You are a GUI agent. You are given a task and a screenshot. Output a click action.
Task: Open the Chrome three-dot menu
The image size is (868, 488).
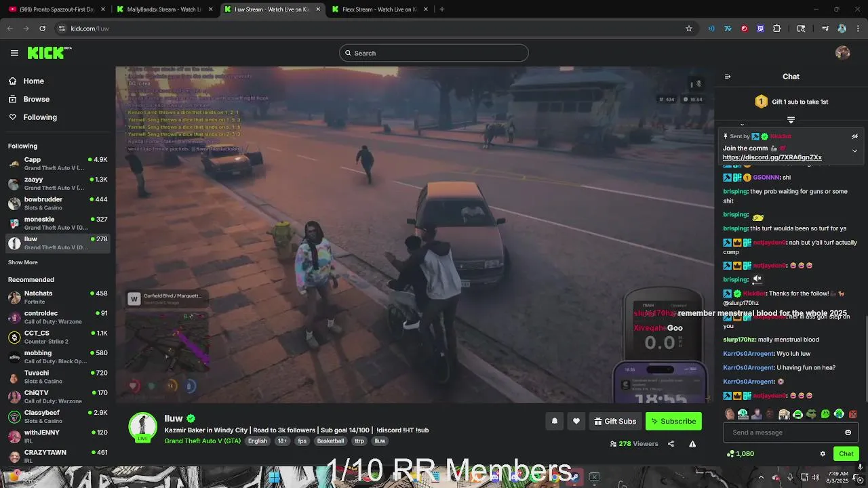point(856,28)
